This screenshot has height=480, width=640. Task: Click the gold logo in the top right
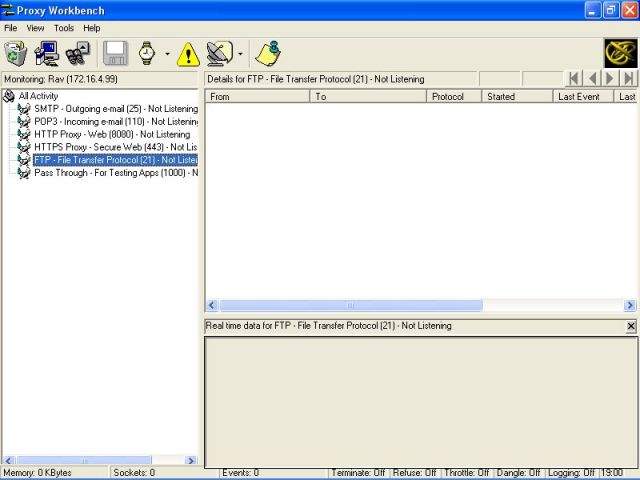(x=620, y=53)
